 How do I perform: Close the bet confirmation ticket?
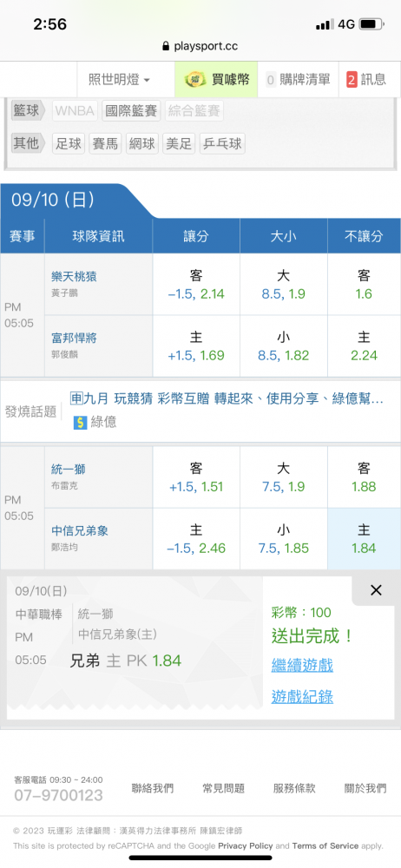[x=376, y=590]
